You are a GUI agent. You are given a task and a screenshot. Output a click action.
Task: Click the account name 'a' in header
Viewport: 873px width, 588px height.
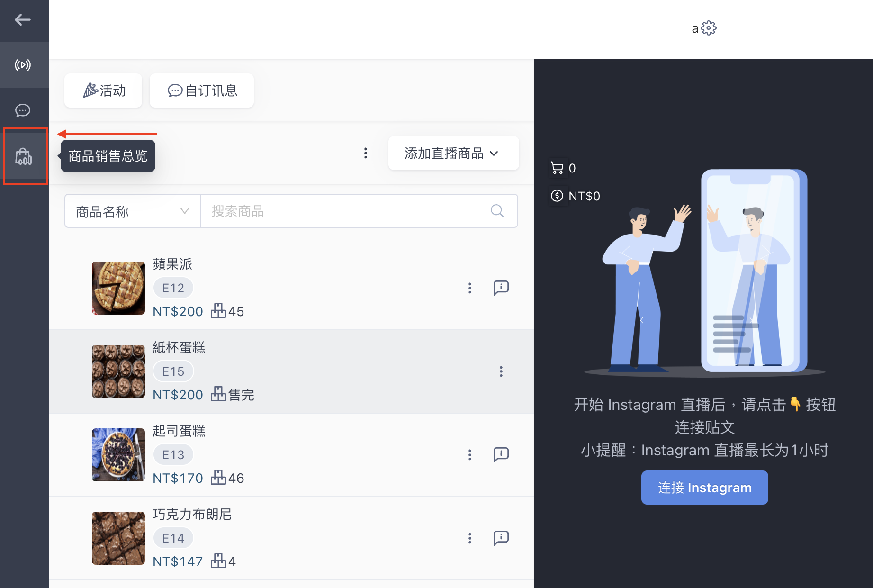[x=695, y=29]
